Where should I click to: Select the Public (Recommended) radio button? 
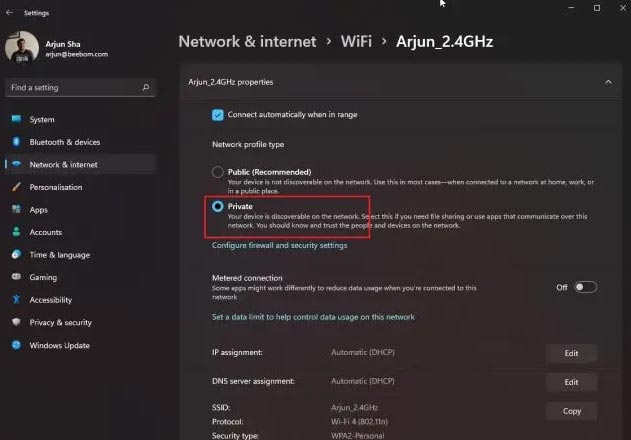pyautogui.click(x=218, y=172)
